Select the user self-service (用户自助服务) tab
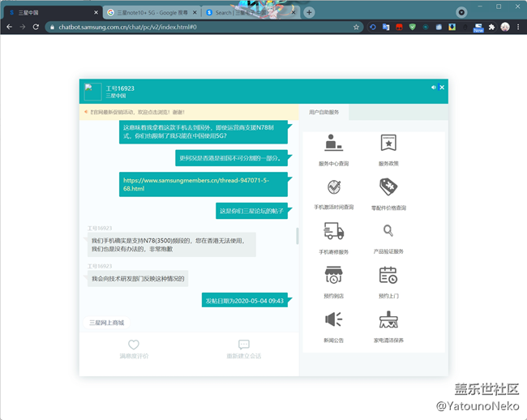This screenshot has height=420, width=527. click(323, 112)
